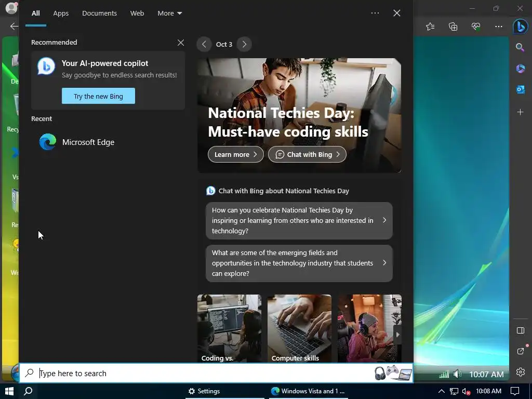Screen dimensions: 532x399
Task: Open the Windows Start menu
Action: coord(9,391)
